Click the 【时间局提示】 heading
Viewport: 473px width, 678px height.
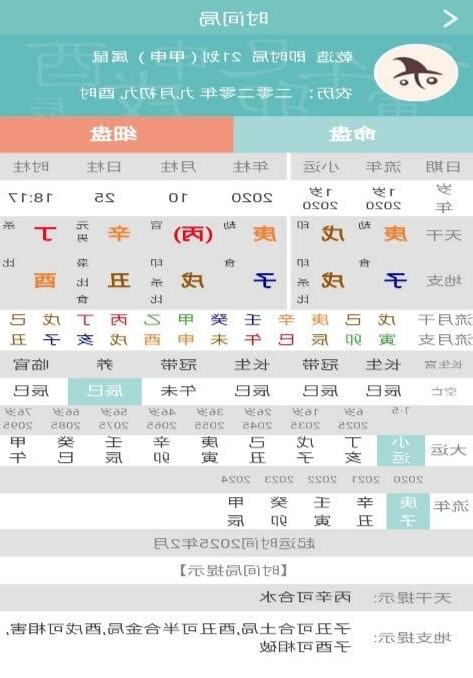pos(234,571)
